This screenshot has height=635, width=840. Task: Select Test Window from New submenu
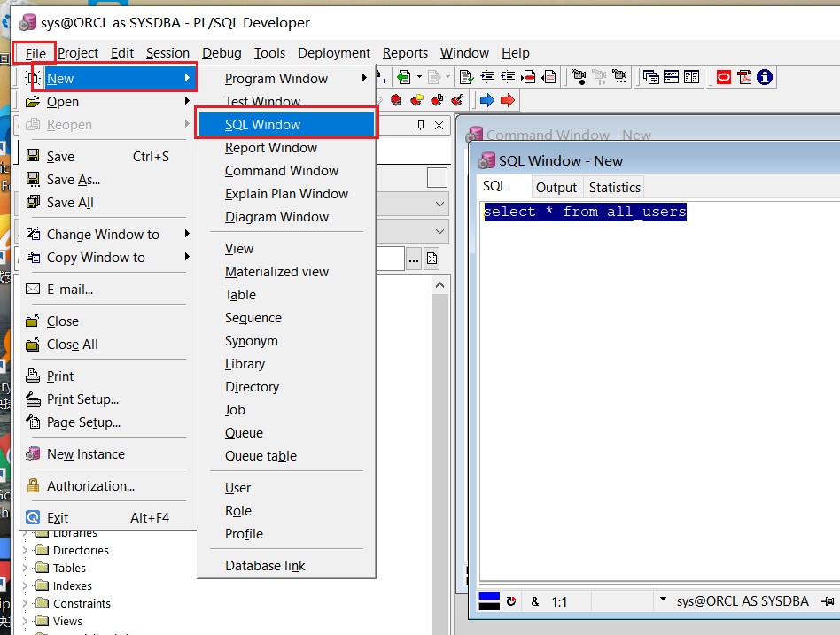pyautogui.click(x=286, y=101)
